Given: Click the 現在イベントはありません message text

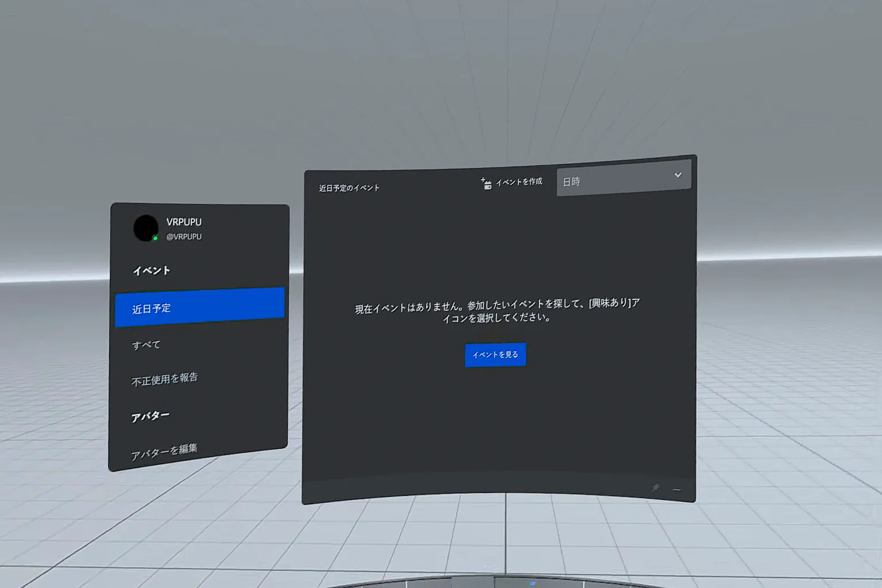Looking at the screenshot, I should 497,311.
